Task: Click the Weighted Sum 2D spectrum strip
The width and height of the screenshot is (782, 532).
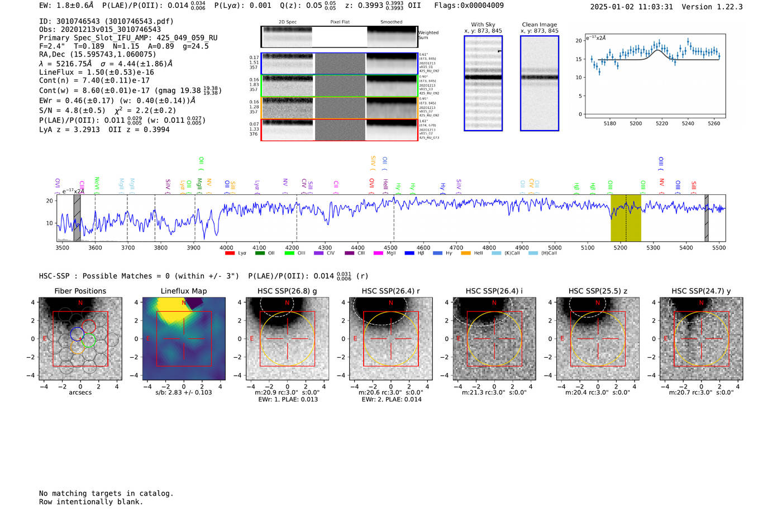Action: [x=340, y=37]
